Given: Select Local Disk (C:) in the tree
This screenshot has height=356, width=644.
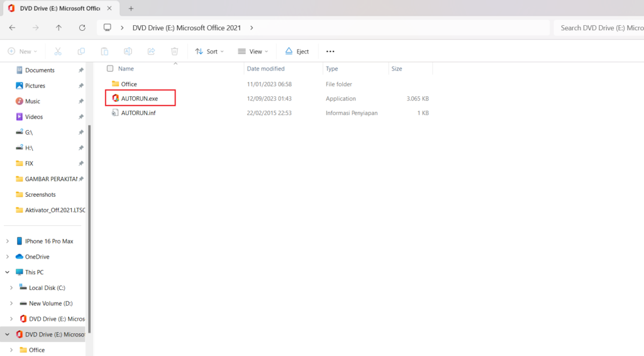Looking at the screenshot, I should [x=47, y=288].
